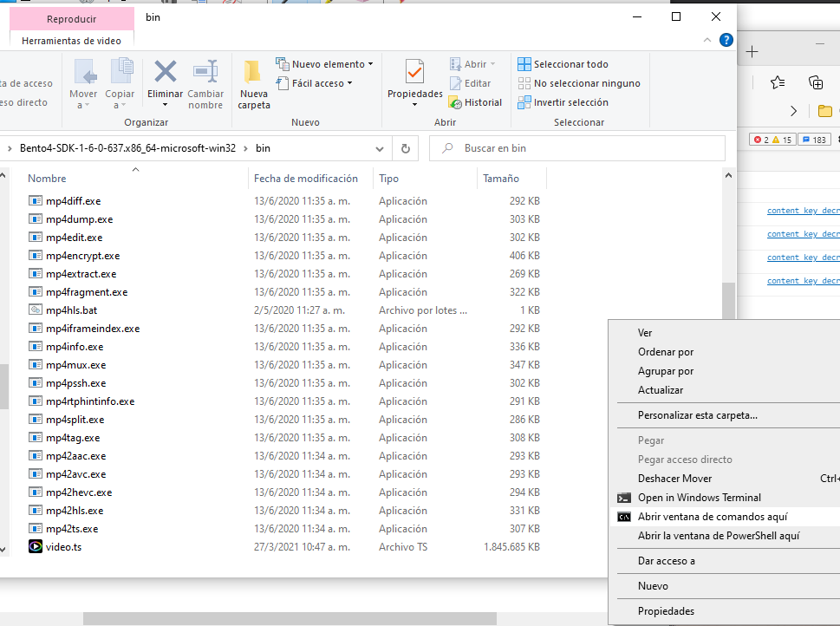This screenshot has width=840, height=626.
Task: Select the file mp42hls.exe
Action: click(x=75, y=511)
